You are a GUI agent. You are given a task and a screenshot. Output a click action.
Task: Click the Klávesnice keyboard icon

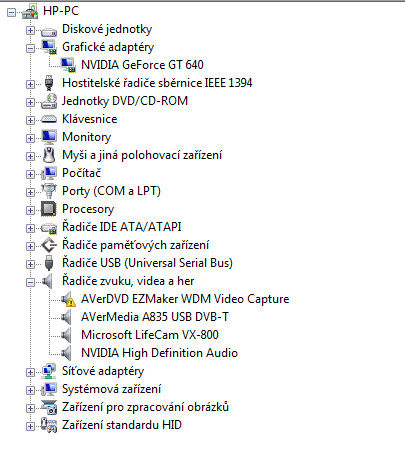49,119
